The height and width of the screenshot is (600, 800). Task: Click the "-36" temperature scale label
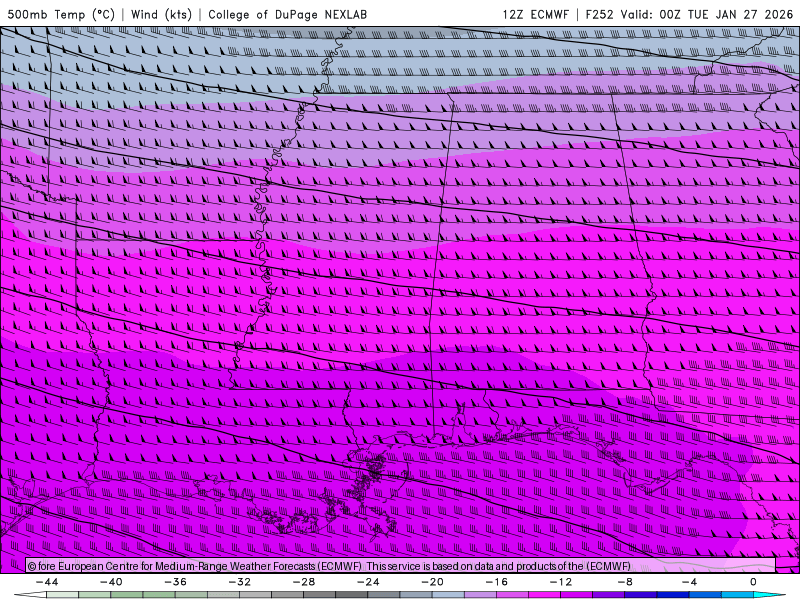pos(176,582)
